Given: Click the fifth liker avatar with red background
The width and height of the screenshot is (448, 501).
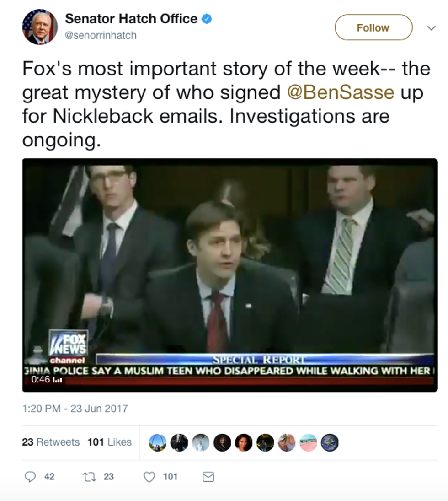Looking at the screenshot, I should point(244,442).
